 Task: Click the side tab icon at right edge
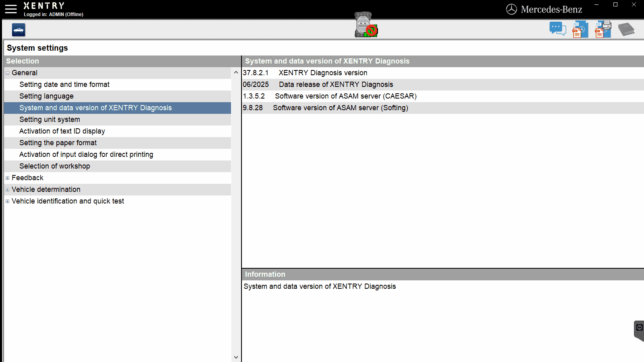(639, 331)
